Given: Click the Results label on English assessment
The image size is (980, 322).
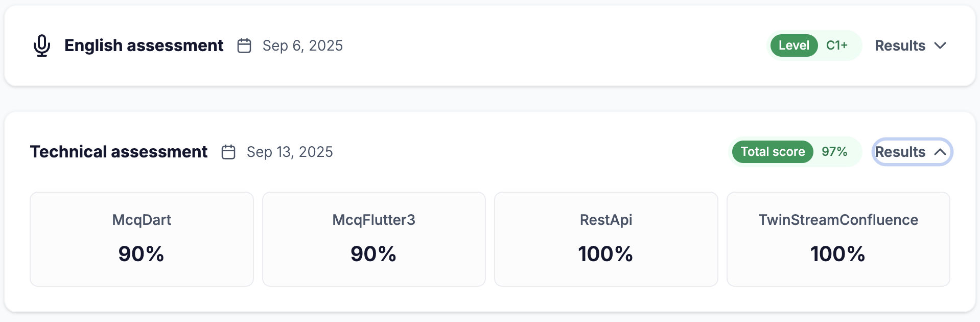Looking at the screenshot, I should (x=900, y=45).
